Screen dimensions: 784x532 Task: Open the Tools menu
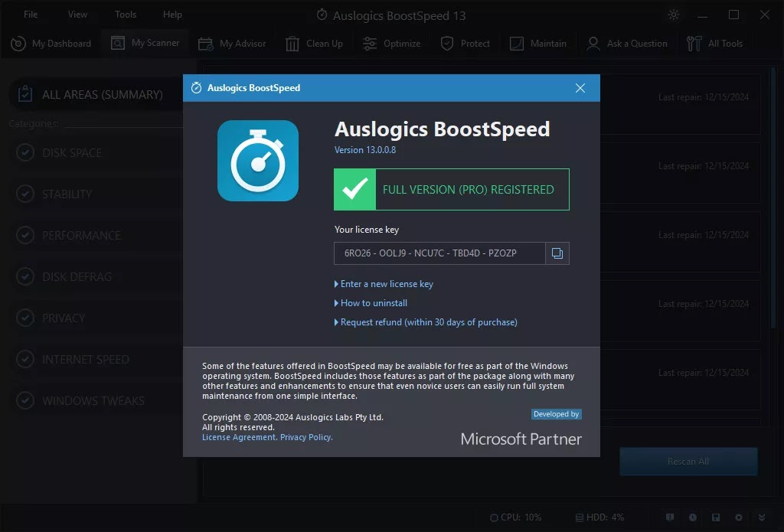coord(125,14)
